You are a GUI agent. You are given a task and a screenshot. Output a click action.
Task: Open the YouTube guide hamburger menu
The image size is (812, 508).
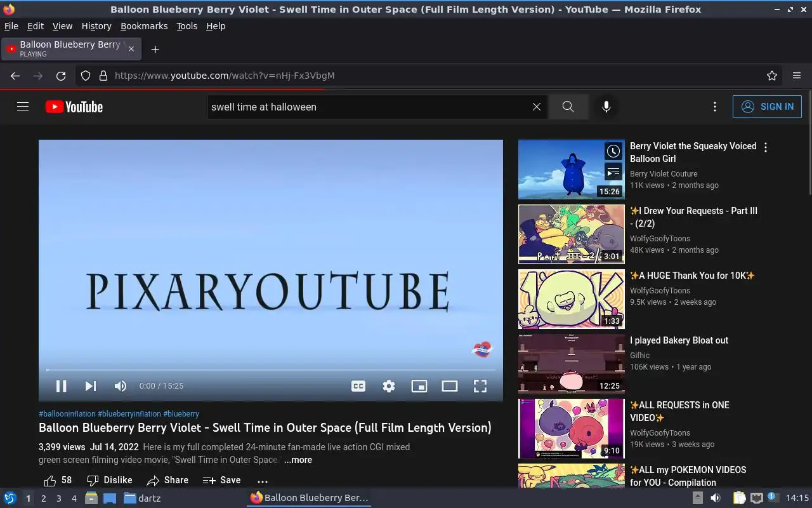pyautogui.click(x=23, y=107)
